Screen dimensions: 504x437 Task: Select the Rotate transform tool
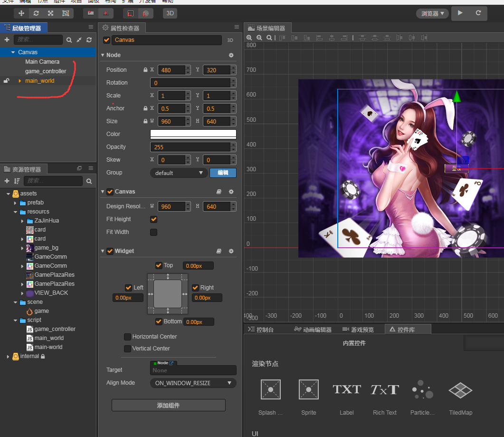(36, 13)
